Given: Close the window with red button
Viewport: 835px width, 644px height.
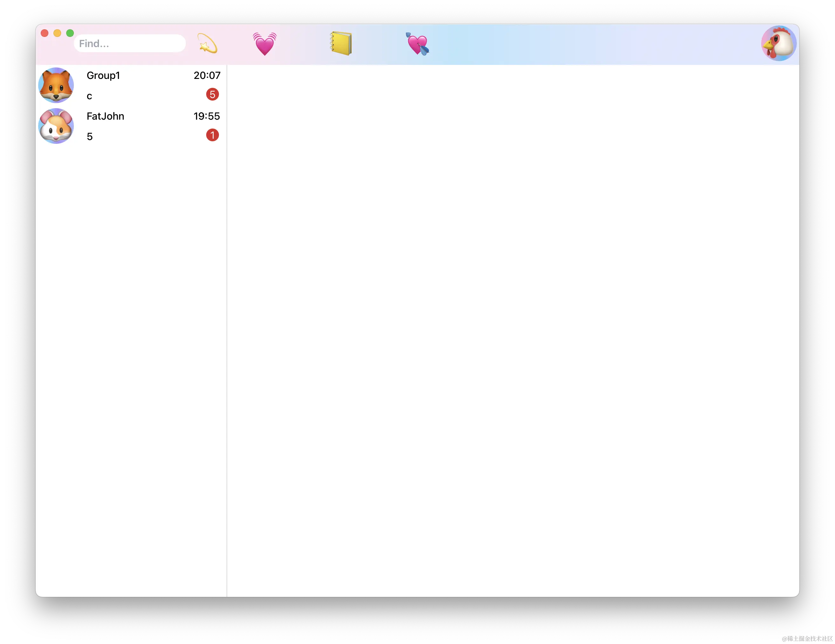Looking at the screenshot, I should [x=45, y=33].
